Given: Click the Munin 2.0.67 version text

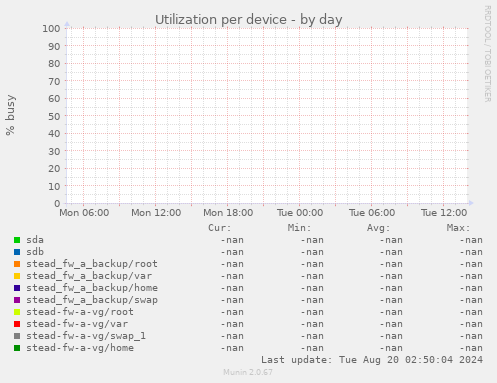Looking at the screenshot, I should click(248, 372).
